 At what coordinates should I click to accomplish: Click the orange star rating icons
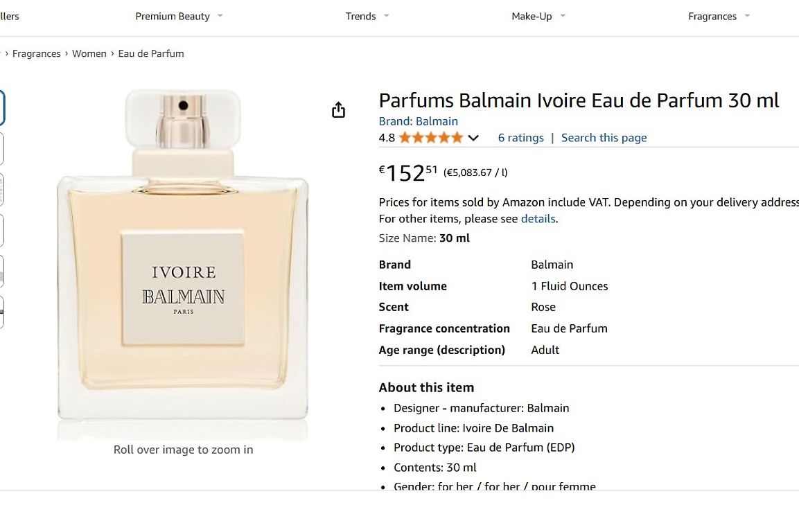(x=431, y=138)
